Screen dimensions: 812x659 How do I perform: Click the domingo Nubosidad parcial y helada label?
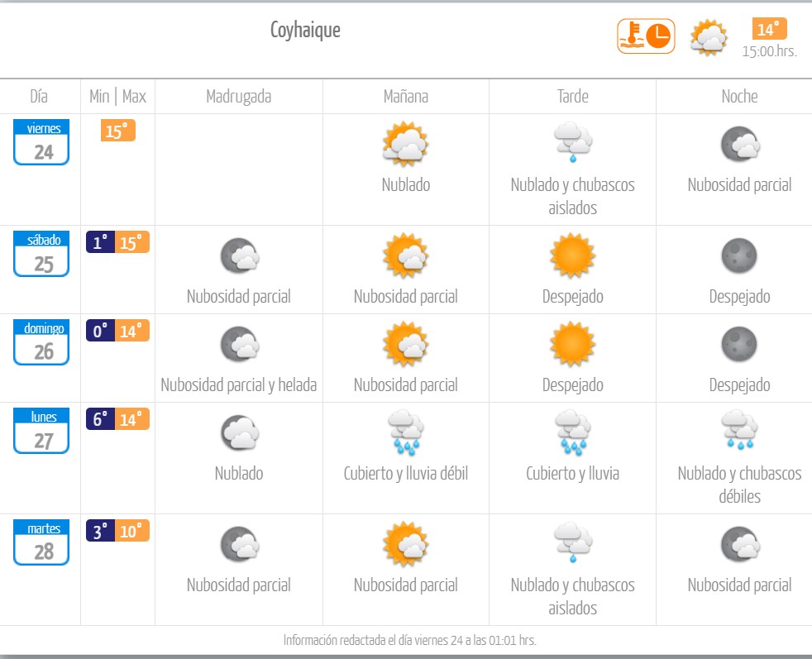pyautogui.click(x=239, y=384)
